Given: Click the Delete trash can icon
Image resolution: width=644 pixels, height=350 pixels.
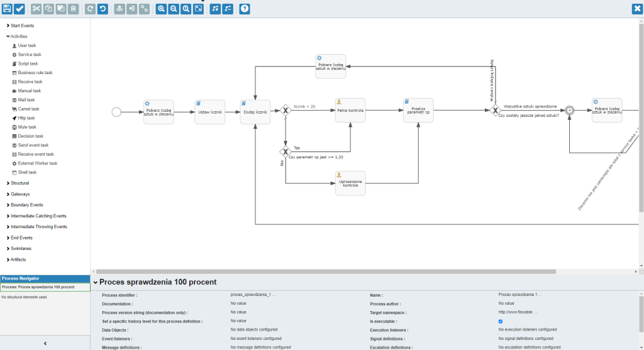Looking at the screenshot, I should tap(73, 9).
